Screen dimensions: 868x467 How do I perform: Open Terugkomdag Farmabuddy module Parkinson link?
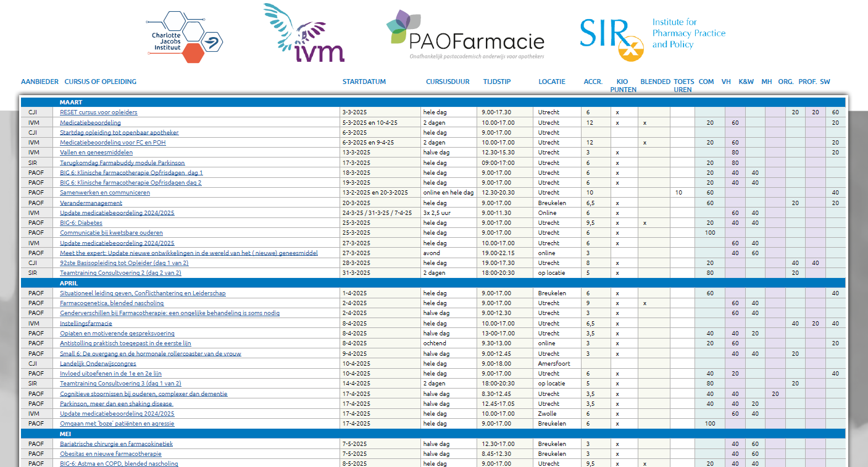pos(122,162)
